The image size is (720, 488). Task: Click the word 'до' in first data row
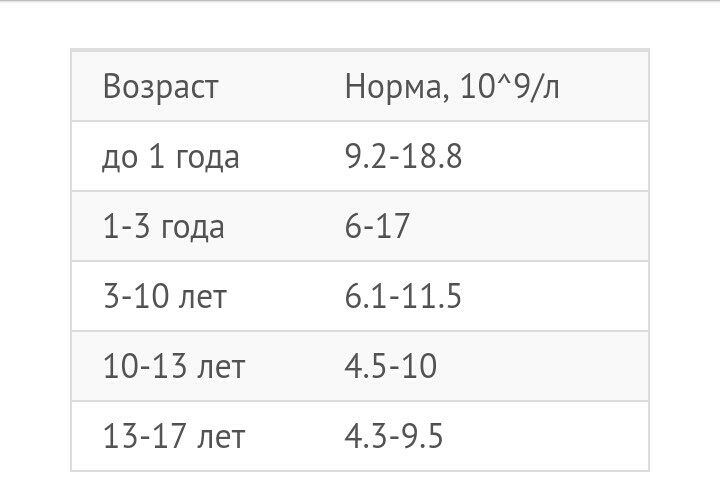tap(120, 160)
